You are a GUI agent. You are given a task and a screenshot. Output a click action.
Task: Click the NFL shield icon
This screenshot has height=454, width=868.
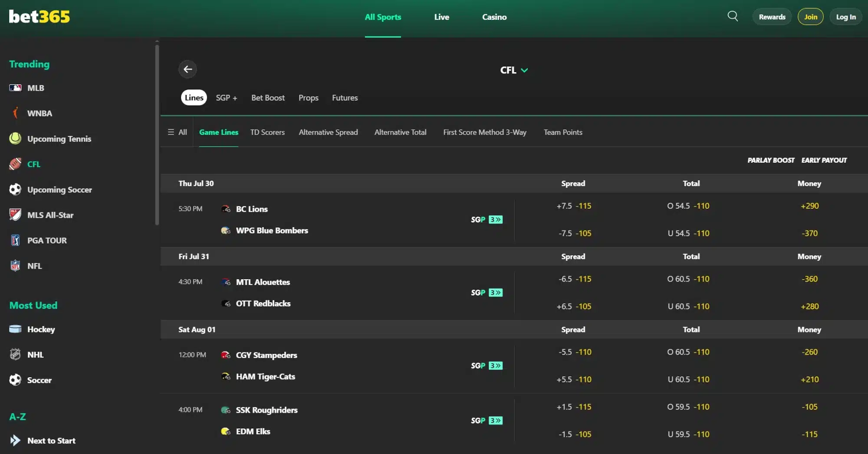click(15, 265)
